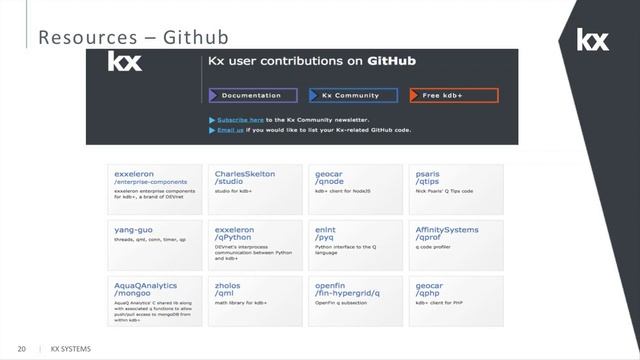The height and width of the screenshot is (360, 640).
Task: Click the white Kx logo on the slide's dark panel
Action: 593,40
